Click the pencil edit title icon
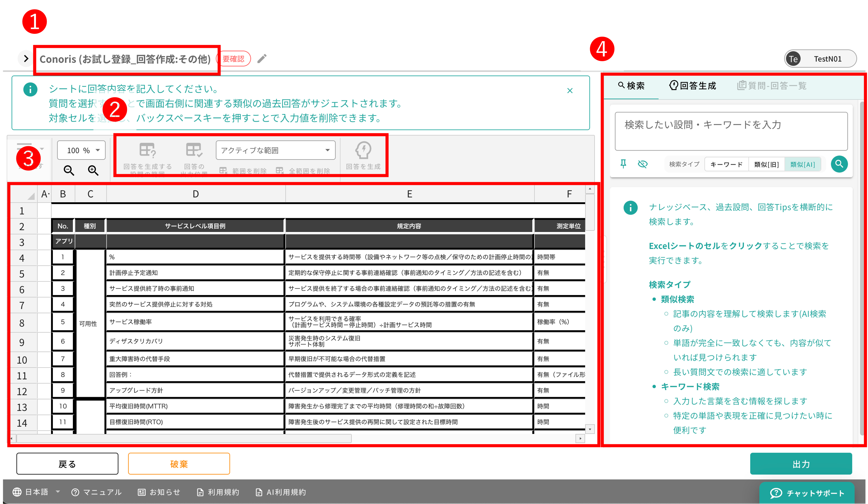 click(x=262, y=59)
